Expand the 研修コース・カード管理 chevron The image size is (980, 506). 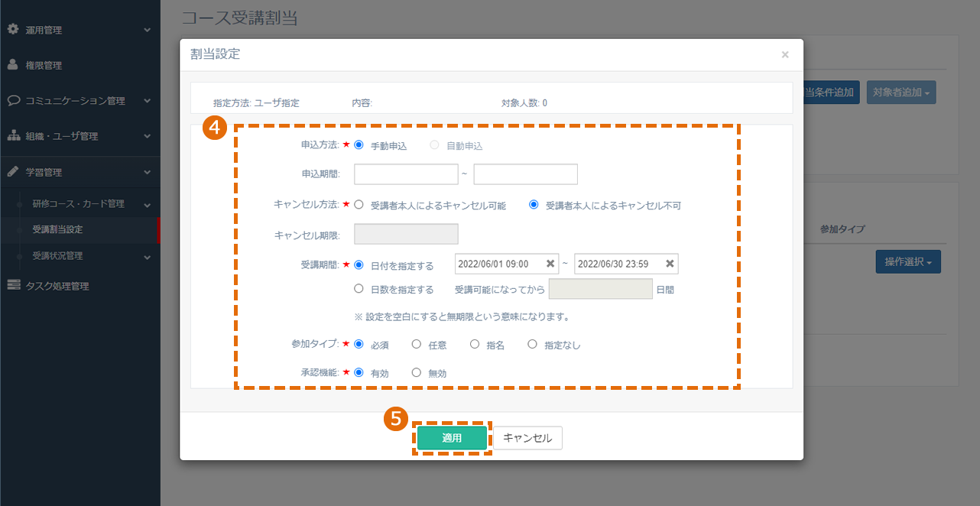[148, 205]
